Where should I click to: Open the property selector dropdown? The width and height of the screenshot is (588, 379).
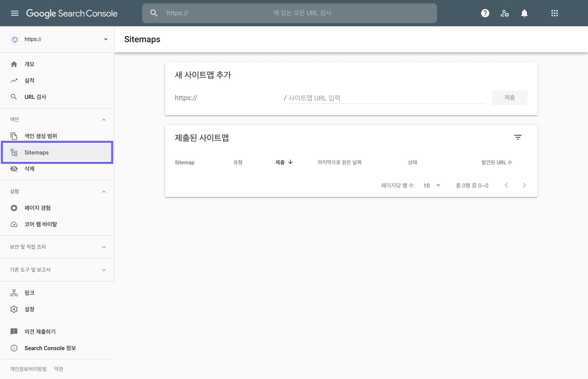(105, 39)
